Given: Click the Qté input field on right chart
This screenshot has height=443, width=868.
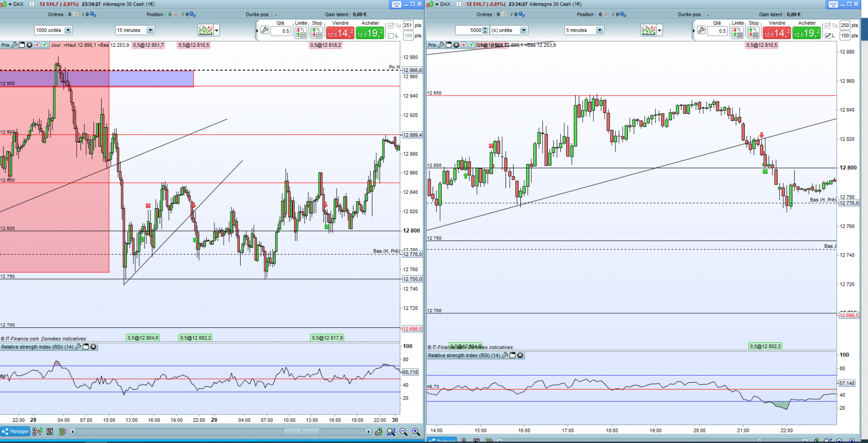Looking at the screenshot, I should pos(717,31).
